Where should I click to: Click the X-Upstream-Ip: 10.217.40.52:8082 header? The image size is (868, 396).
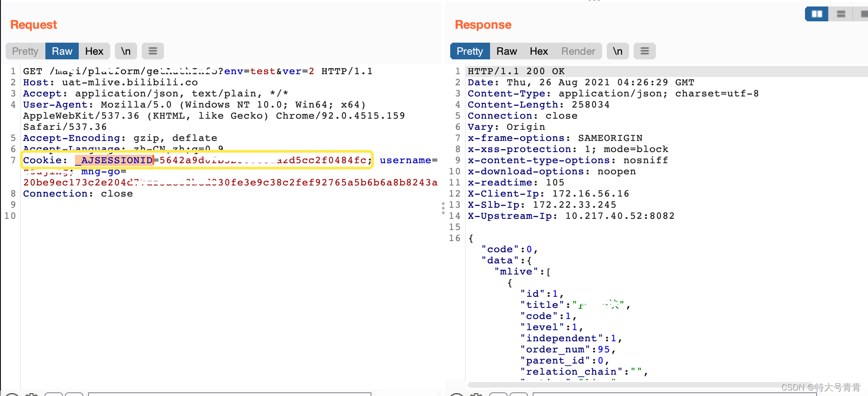pyautogui.click(x=571, y=216)
